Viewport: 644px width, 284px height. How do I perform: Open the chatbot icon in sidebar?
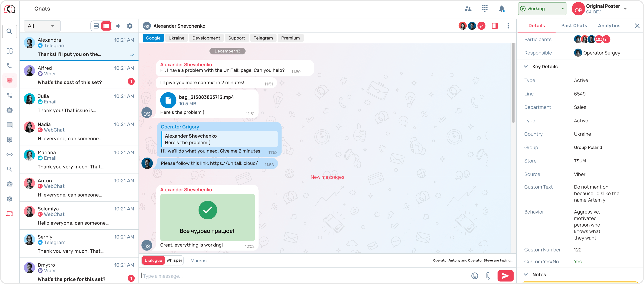[x=10, y=110]
